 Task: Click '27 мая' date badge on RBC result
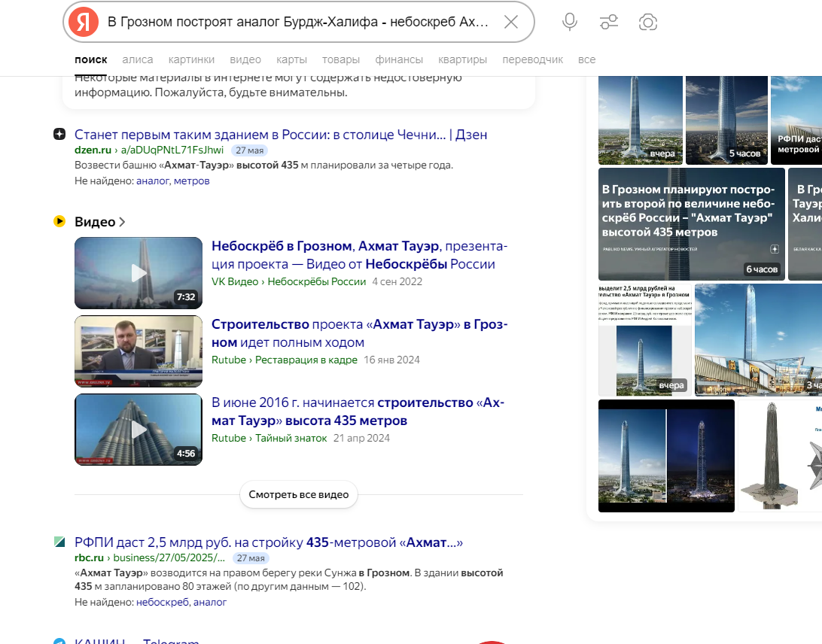coord(251,558)
